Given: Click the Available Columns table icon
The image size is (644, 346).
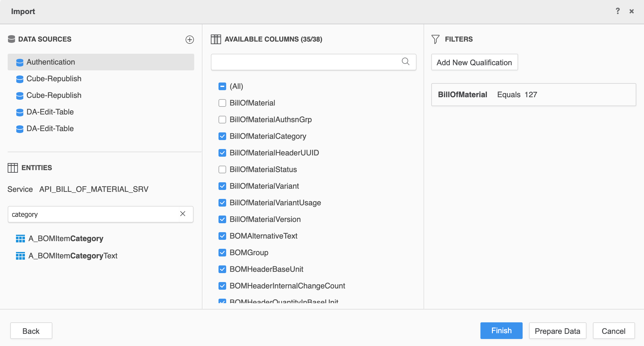Looking at the screenshot, I should point(216,39).
